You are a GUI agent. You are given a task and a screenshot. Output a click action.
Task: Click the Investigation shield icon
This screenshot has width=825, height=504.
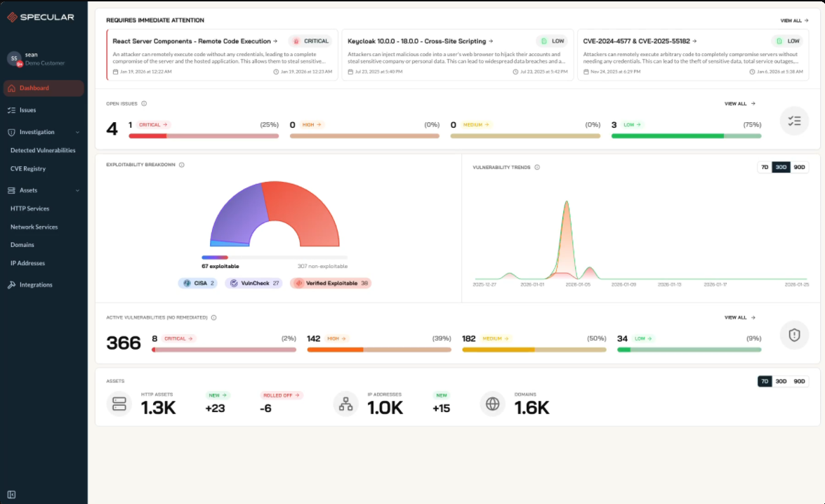[x=11, y=132]
